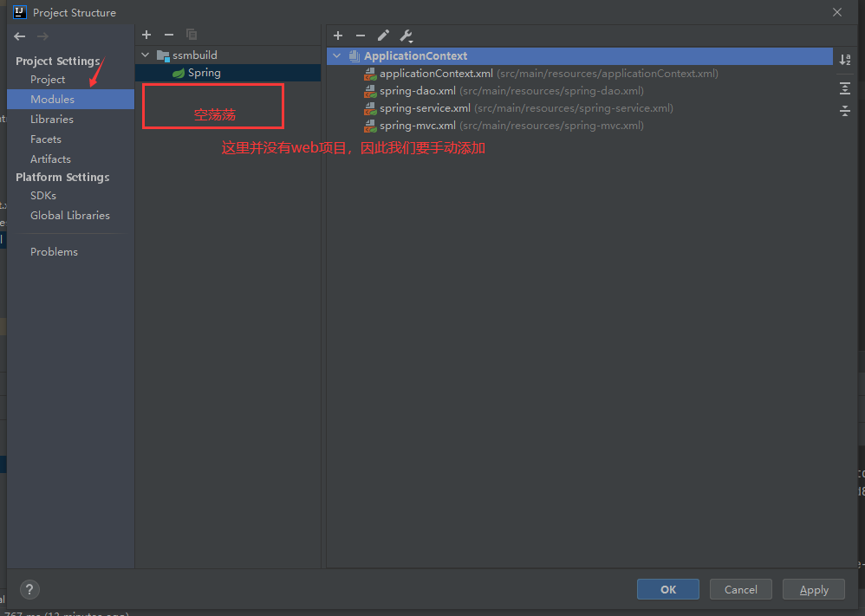The image size is (865, 616).
Task: Click the spring-mvc.xml file icon
Action: [x=370, y=126]
